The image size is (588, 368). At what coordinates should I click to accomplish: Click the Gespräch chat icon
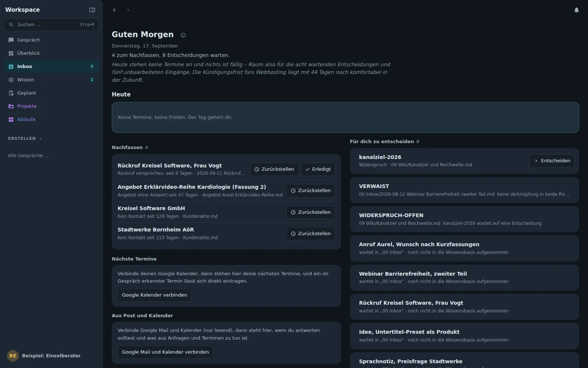pos(11,40)
